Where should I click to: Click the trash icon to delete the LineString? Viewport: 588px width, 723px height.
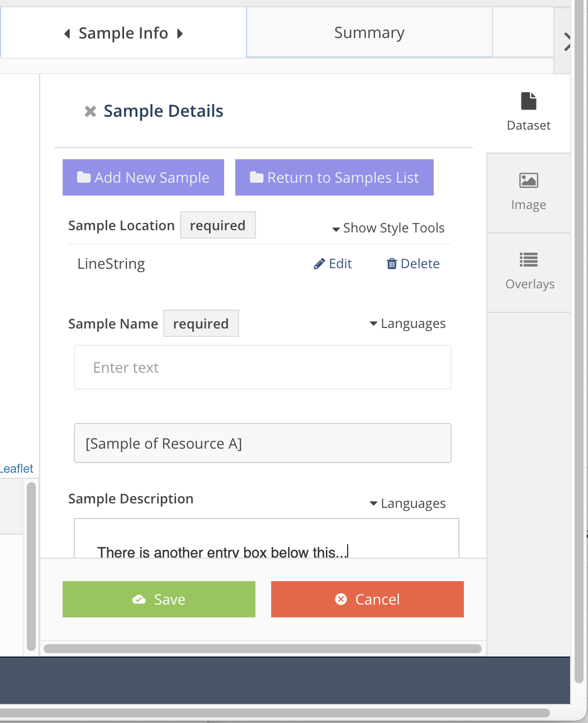pyautogui.click(x=392, y=263)
